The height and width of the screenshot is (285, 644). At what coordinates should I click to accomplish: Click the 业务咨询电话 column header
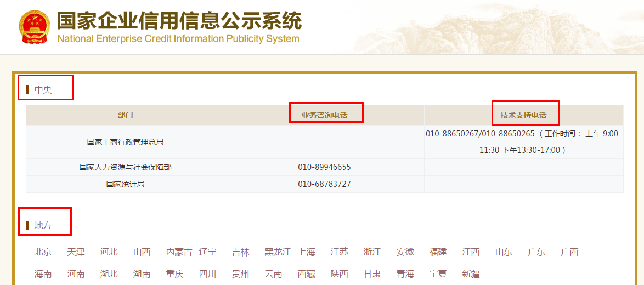[x=324, y=115]
